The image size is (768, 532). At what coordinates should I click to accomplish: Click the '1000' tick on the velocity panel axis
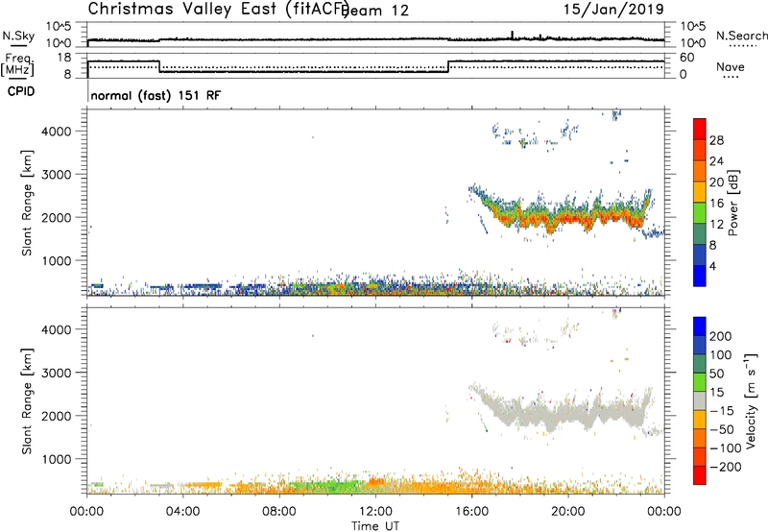(x=57, y=459)
